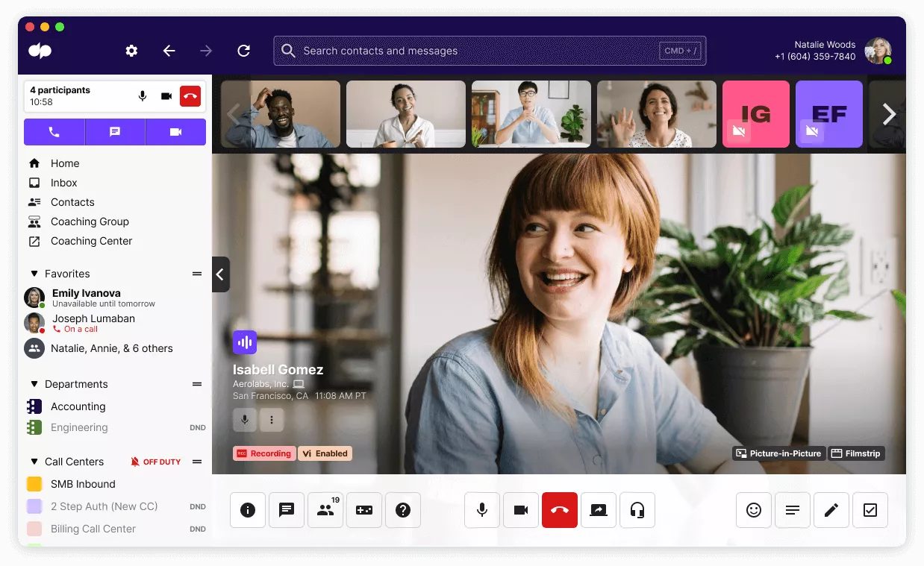Viewport: 924px width, 566px height.
Task: Hide the sidebar with the left chevron
Action: point(220,274)
